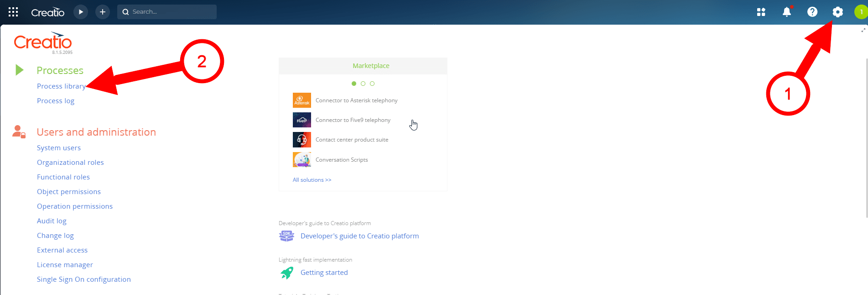
Task: Open the app launcher grid menu
Action: pos(13,12)
